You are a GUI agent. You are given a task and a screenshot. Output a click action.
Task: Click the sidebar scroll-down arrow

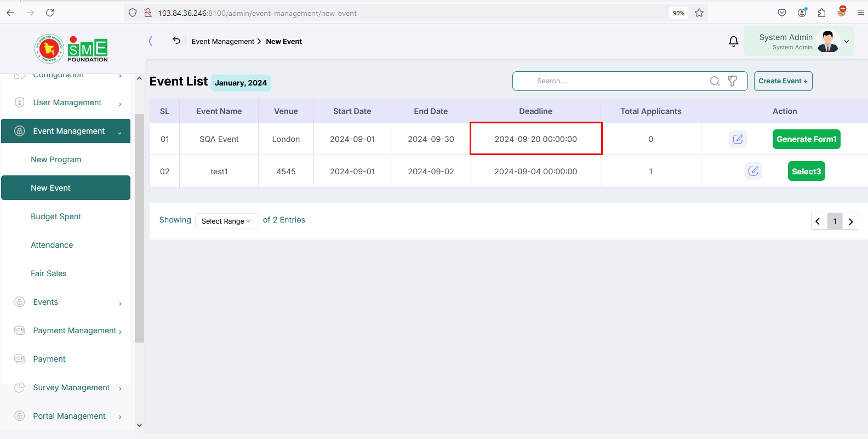(x=139, y=425)
